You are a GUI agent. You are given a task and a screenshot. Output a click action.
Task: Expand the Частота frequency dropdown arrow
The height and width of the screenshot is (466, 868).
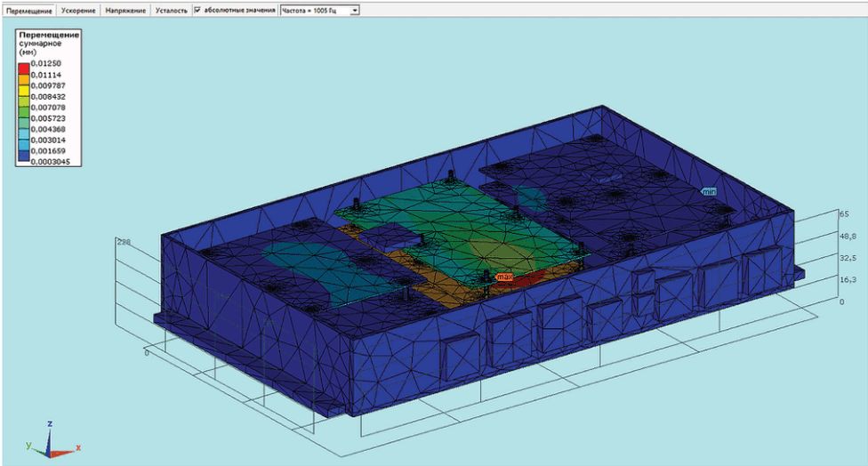pyautogui.click(x=355, y=11)
